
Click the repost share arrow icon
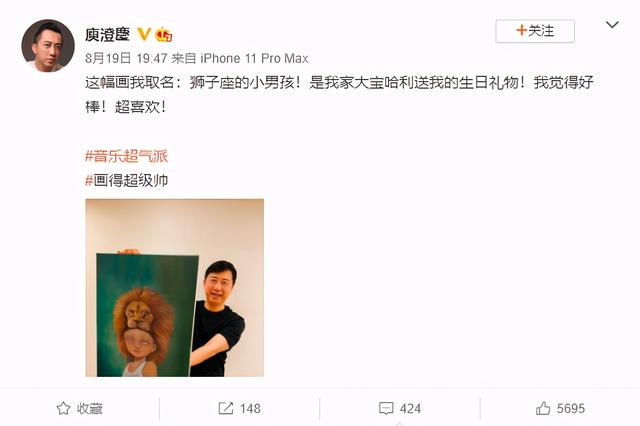coord(226,408)
